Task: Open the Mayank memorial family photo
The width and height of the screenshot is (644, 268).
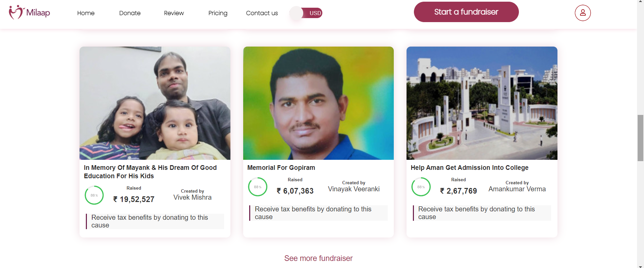Action: [x=155, y=103]
